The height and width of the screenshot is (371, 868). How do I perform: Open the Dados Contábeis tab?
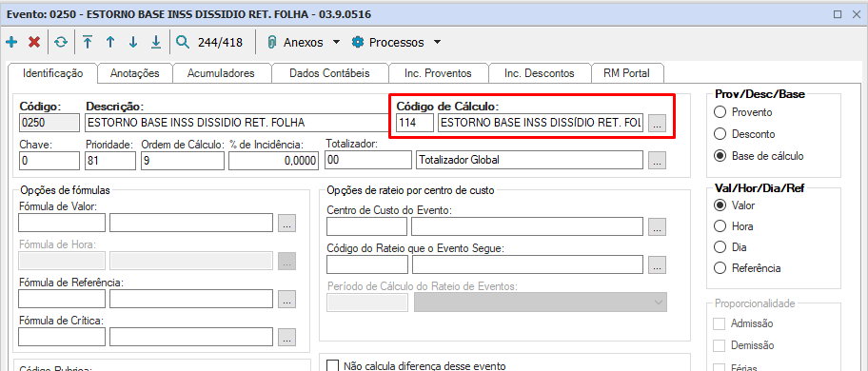329,73
